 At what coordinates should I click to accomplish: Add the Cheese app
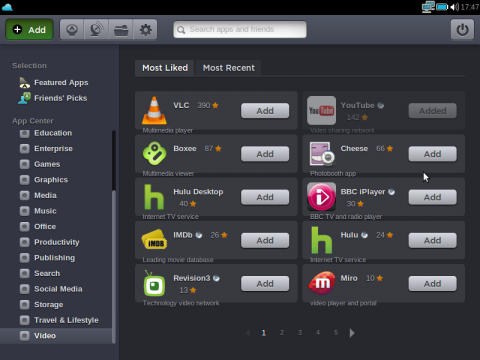433,154
